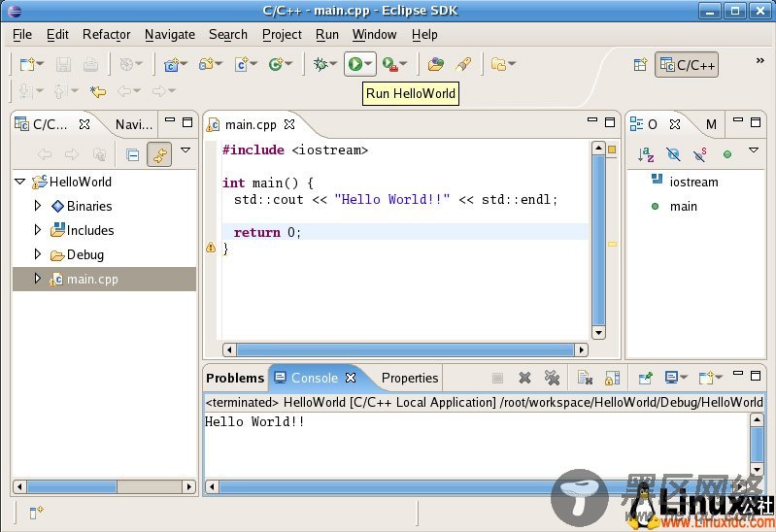
Task: Click the status bar icon at bottom-left
Action: pos(36,513)
